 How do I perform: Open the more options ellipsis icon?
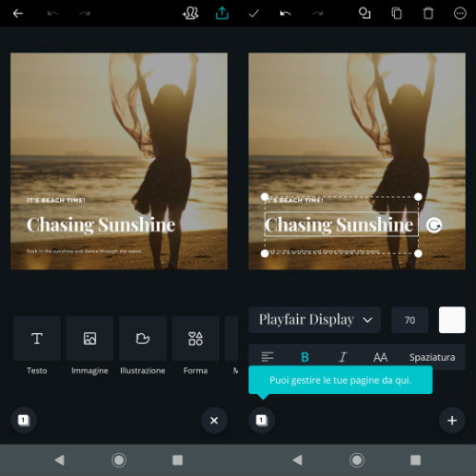point(460,13)
